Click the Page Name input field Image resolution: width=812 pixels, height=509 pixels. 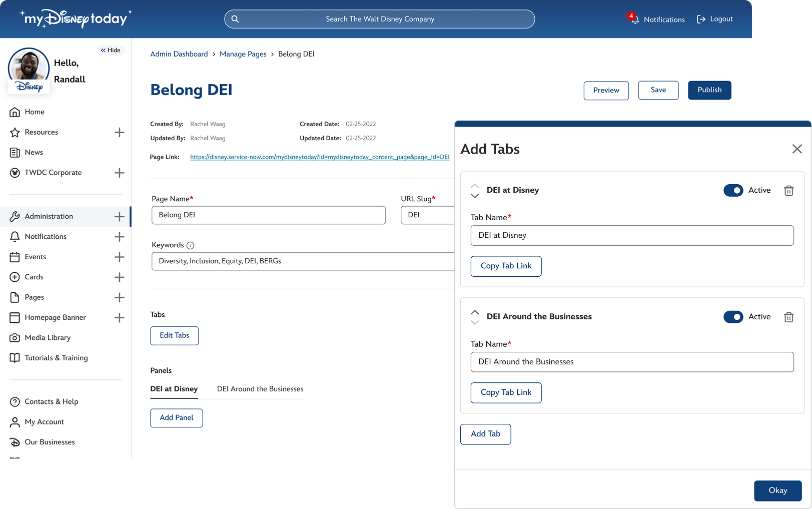(x=269, y=215)
